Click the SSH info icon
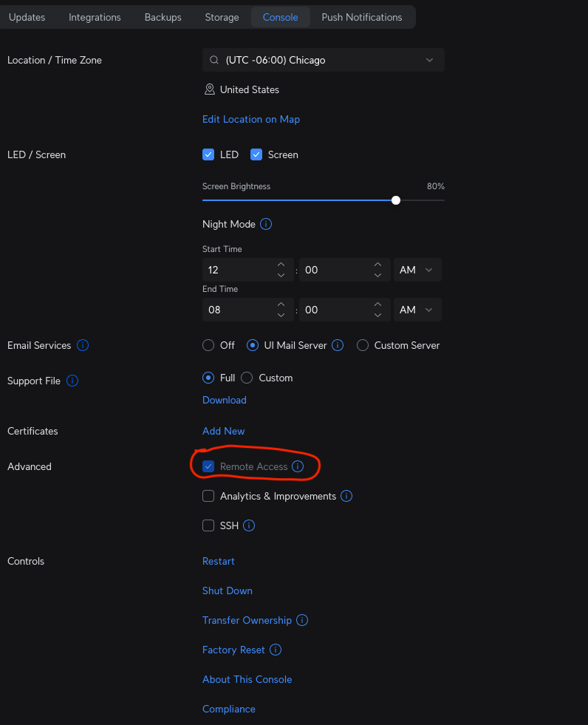Screen dimensions: 588x725 point(249,525)
